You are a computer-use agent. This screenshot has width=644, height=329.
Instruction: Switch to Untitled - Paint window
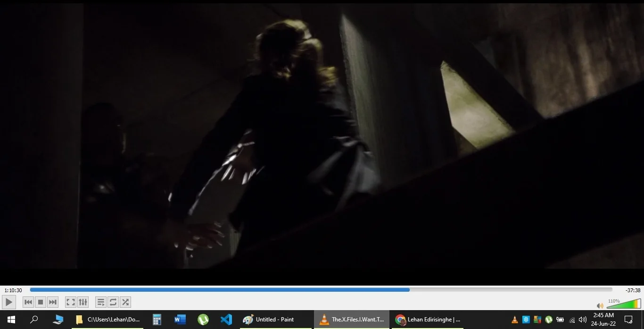click(x=276, y=320)
